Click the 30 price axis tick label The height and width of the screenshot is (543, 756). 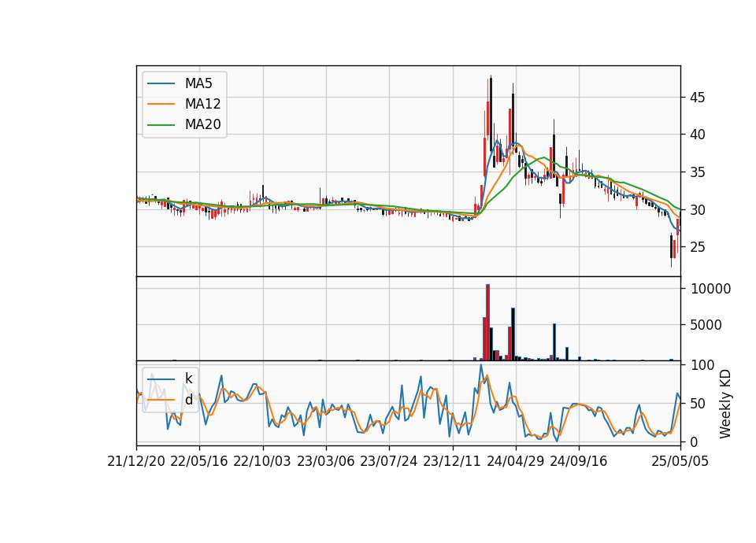698,209
